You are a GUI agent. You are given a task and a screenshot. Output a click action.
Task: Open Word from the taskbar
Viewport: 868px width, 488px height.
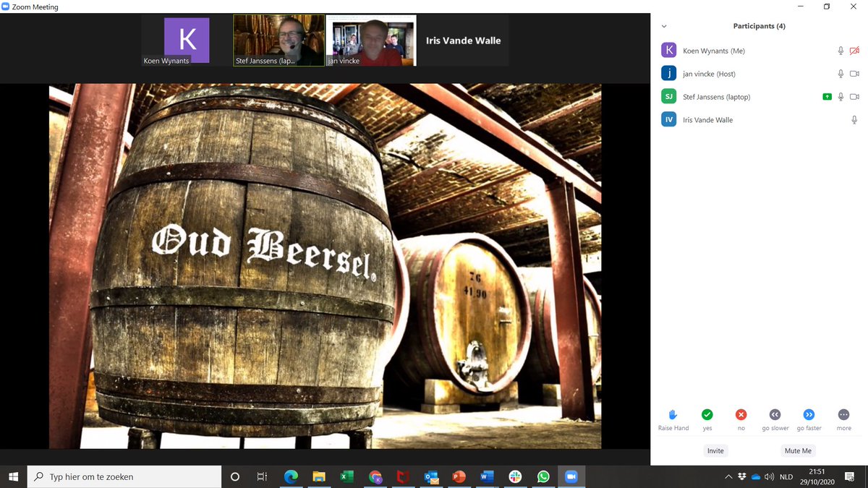[x=487, y=476]
